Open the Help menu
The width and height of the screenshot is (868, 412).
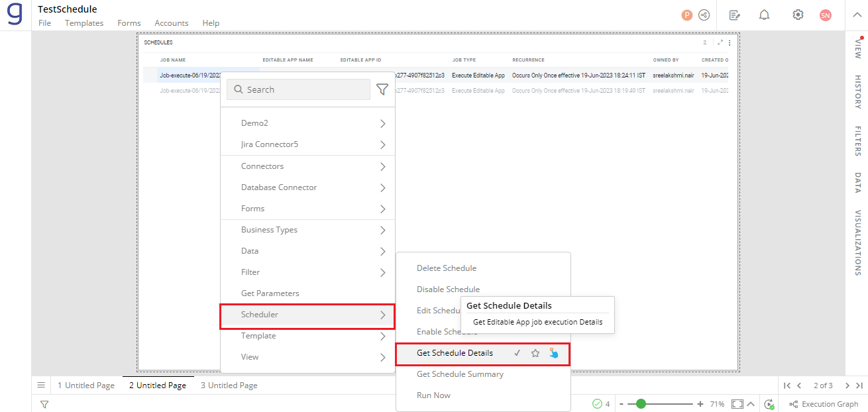click(211, 23)
